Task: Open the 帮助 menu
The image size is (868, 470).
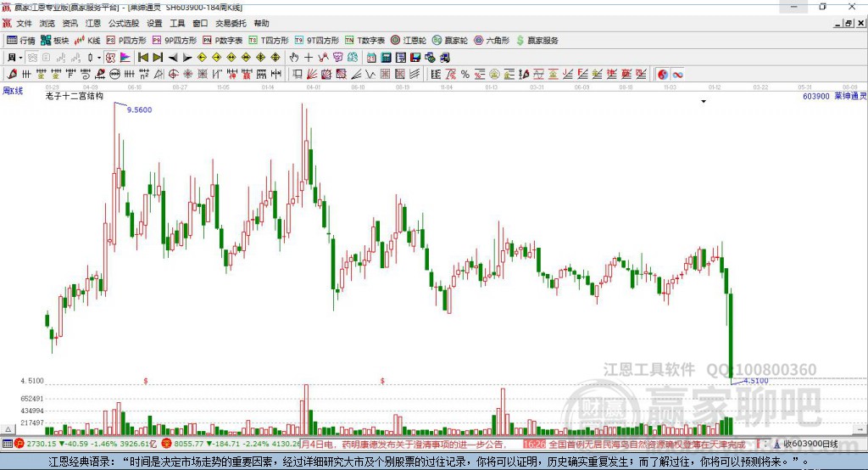Action: tap(261, 23)
